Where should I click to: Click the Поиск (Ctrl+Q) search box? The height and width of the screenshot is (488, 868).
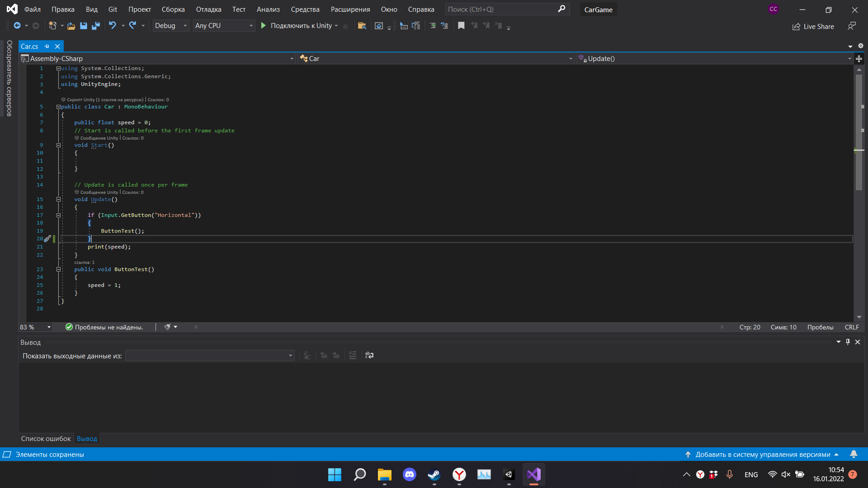coord(502,9)
